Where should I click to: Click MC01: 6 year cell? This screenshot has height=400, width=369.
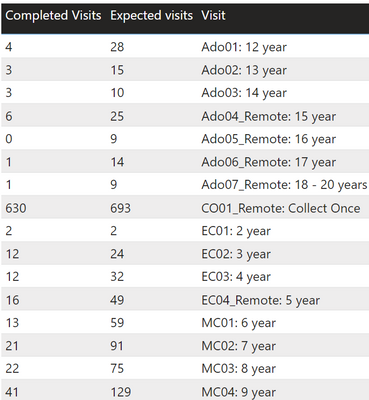pos(239,323)
